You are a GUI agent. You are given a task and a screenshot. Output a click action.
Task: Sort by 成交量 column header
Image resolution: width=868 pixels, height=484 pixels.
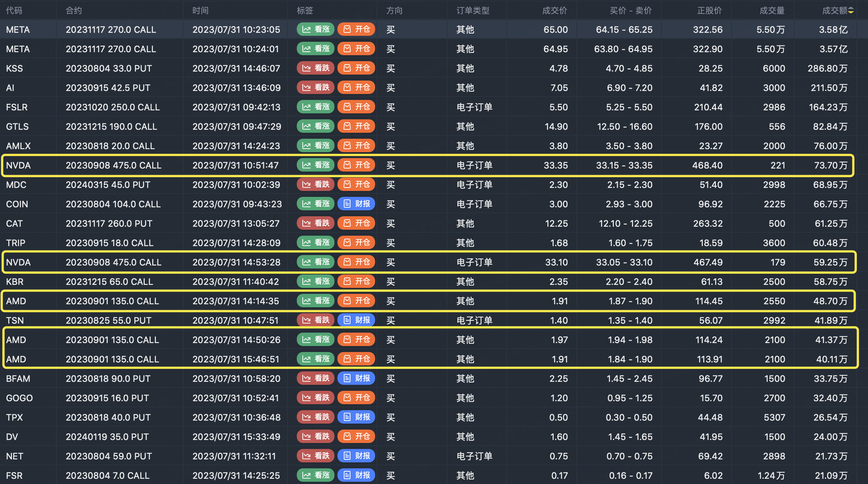pyautogui.click(x=772, y=11)
